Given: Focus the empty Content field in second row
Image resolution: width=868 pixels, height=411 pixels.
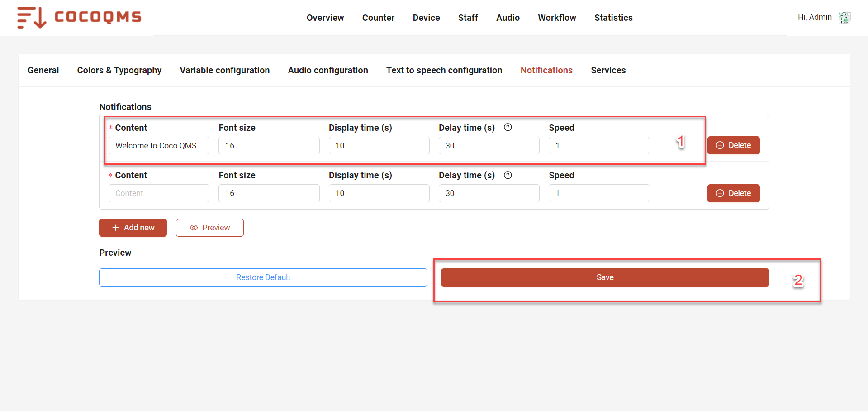Looking at the screenshot, I should (159, 193).
